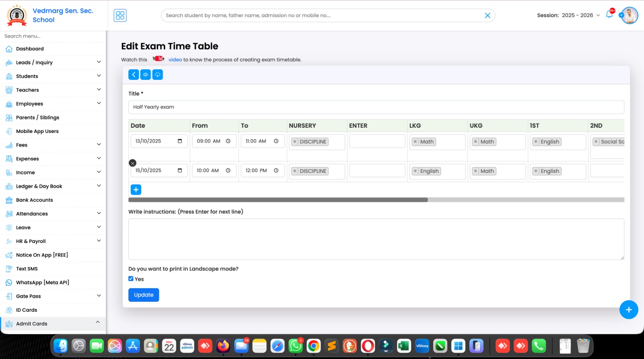
Task: Open clock picker for 09:00 AM time
Action: [228, 141]
